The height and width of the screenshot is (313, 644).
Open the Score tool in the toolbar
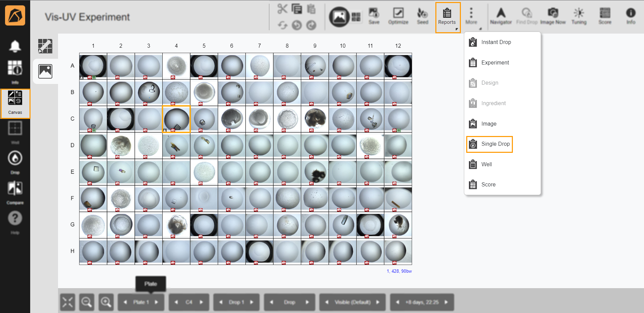pyautogui.click(x=605, y=15)
